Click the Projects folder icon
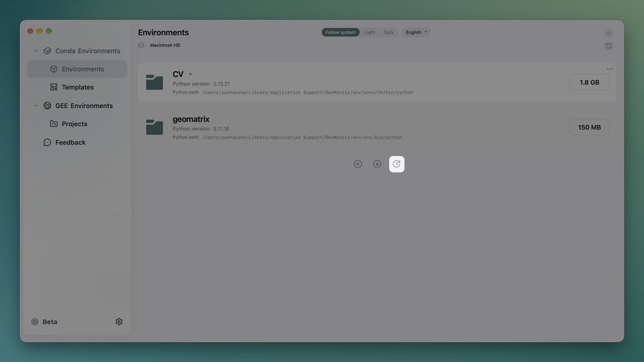Viewport: 644px width, 362px height. (x=54, y=124)
